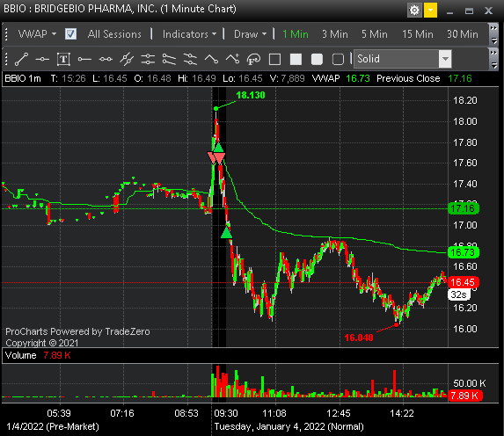The width and height of the screenshot is (504, 436).
Task: Click the top toolbar drag handle grip
Action: coord(6,34)
